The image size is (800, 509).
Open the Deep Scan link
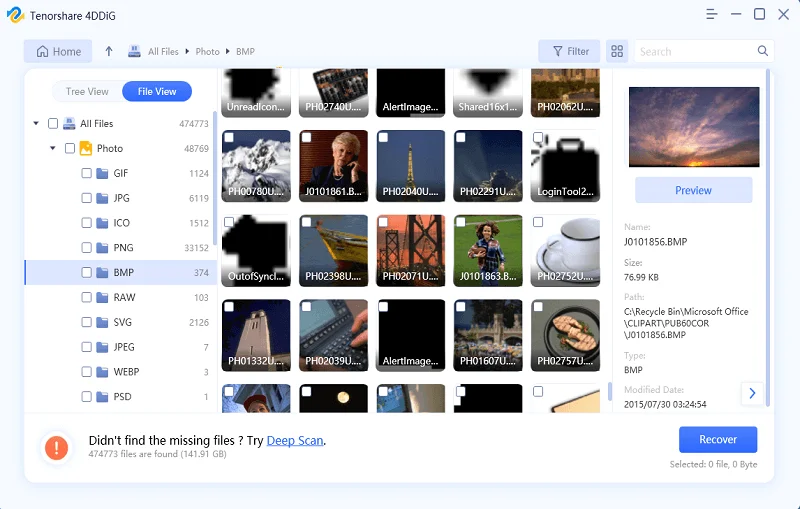[x=295, y=441]
